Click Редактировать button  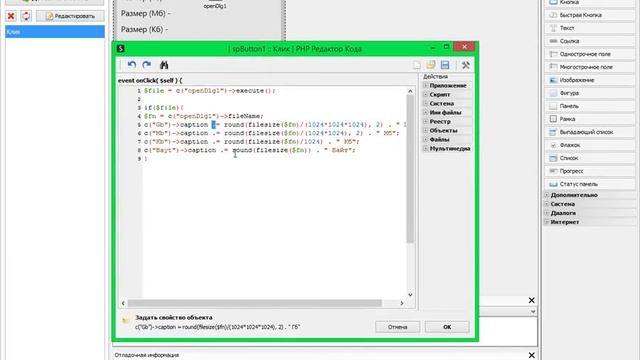click(x=70, y=16)
